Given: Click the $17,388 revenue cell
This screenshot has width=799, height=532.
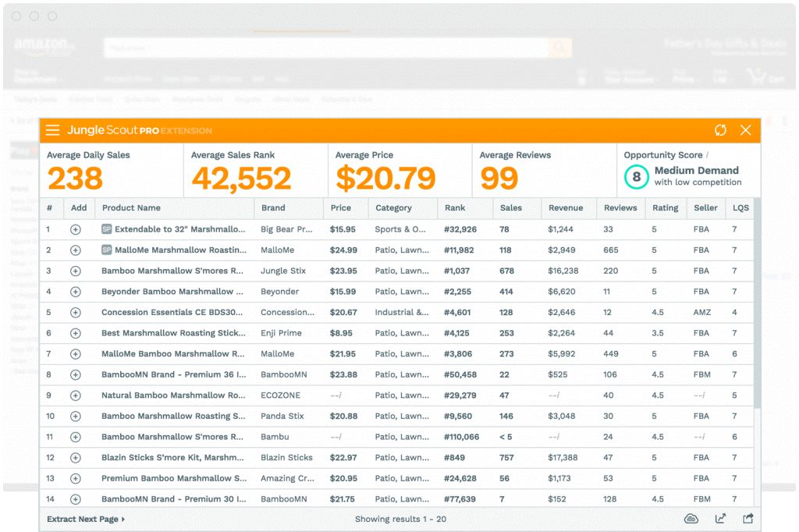Looking at the screenshot, I should 563,458.
